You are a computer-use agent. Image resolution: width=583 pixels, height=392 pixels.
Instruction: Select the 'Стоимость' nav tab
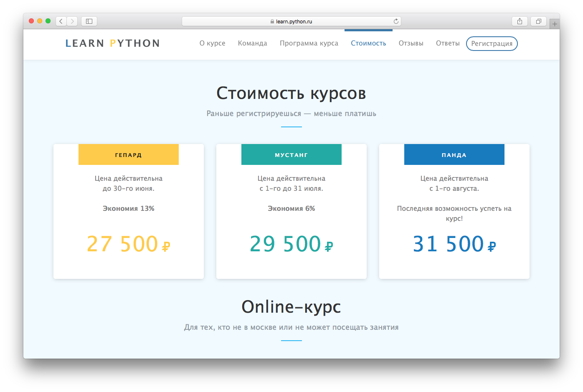click(x=368, y=43)
